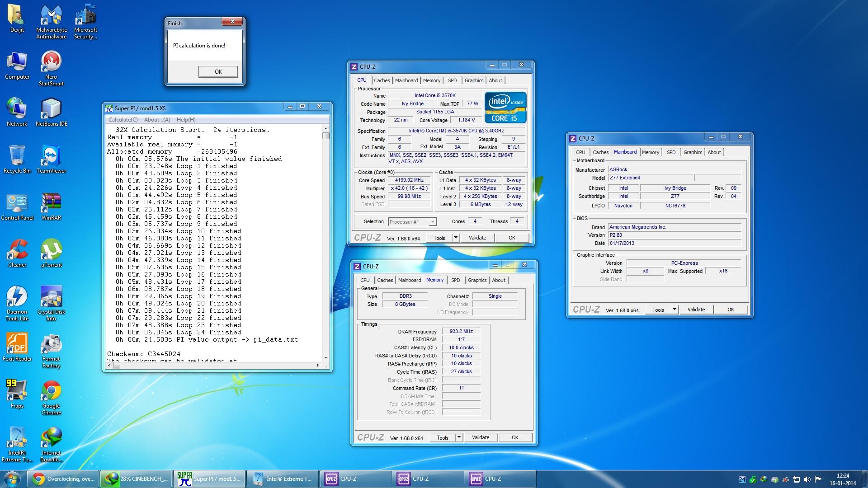The image size is (868, 488).
Task: Switch to Intel Extreme Tuning taskbar item
Action: click(283, 479)
